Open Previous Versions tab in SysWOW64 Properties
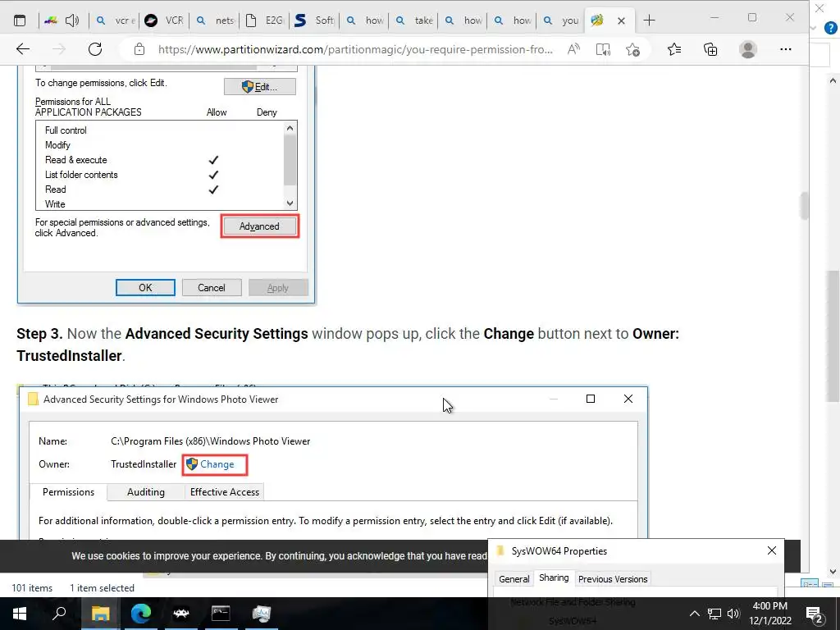This screenshot has height=630, width=840. tap(613, 579)
